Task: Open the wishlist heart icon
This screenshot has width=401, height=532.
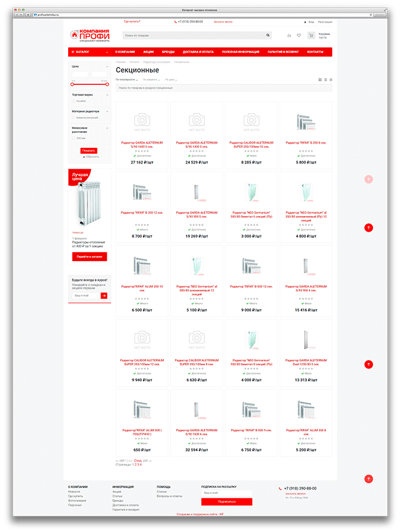Action: [299, 36]
